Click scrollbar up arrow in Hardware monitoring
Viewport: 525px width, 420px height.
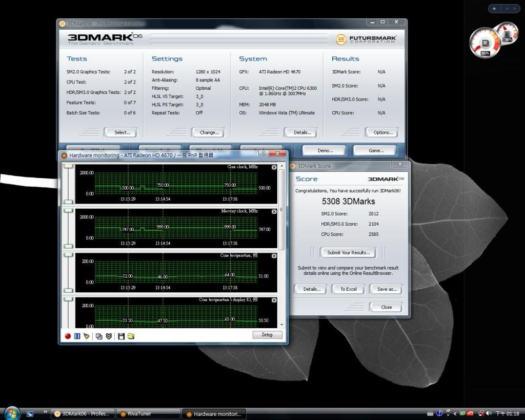point(281,166)
